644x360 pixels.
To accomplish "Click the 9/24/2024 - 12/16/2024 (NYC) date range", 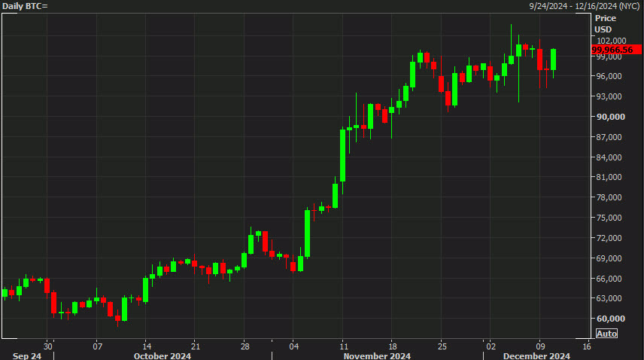I will point(585,6).
